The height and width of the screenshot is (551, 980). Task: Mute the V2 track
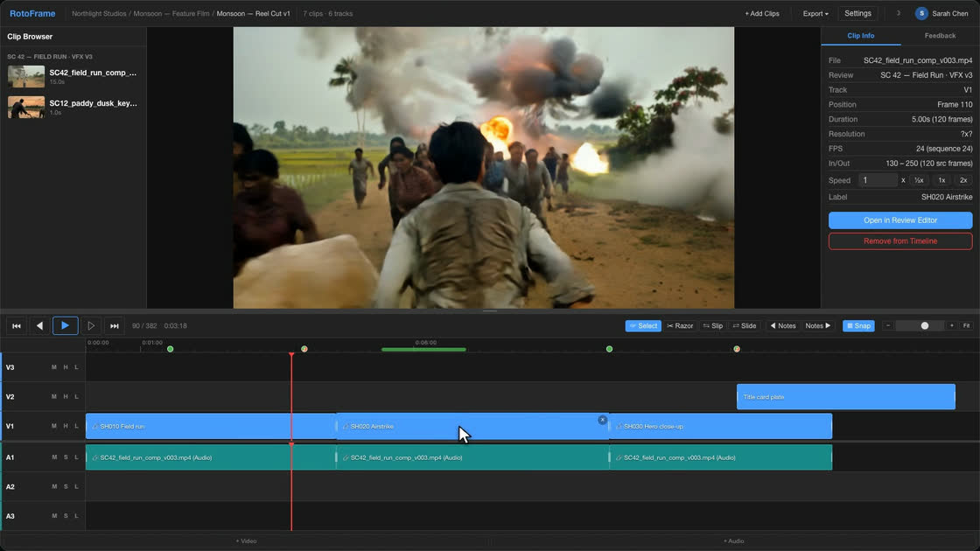[53, 397]
